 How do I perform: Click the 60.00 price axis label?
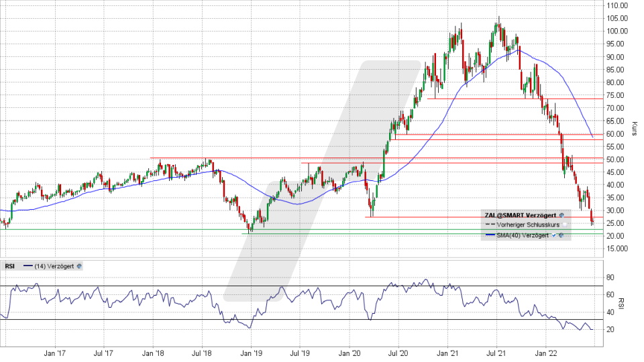click(615, 133)
